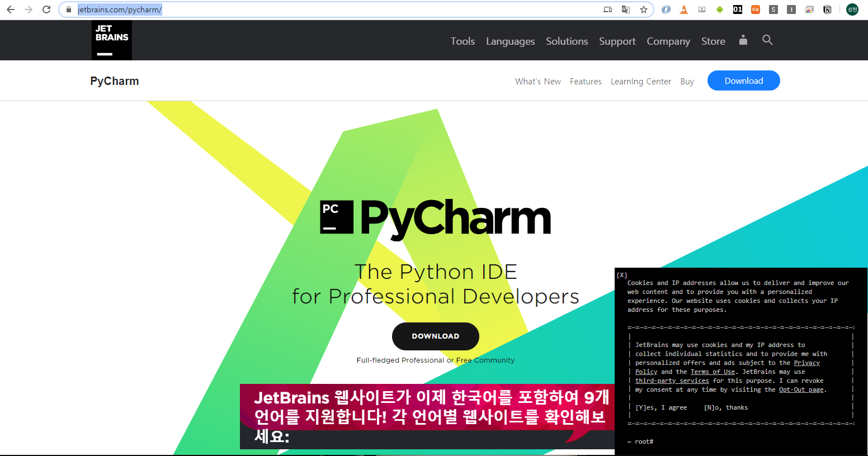This screenshot has height=456, width=868.
Task: Open the green Android robot extension
Action: [x=720, y=9]
